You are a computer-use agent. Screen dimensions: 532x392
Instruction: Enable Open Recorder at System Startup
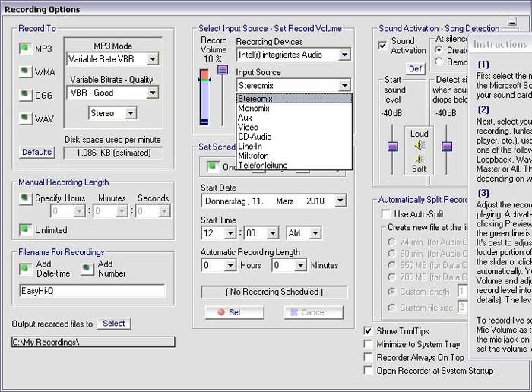[x=368, y=370]
